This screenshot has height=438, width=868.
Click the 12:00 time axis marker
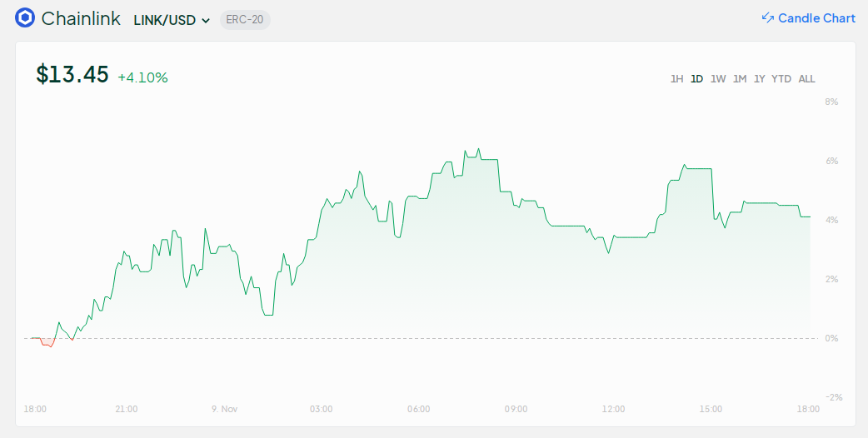point(613,409)
